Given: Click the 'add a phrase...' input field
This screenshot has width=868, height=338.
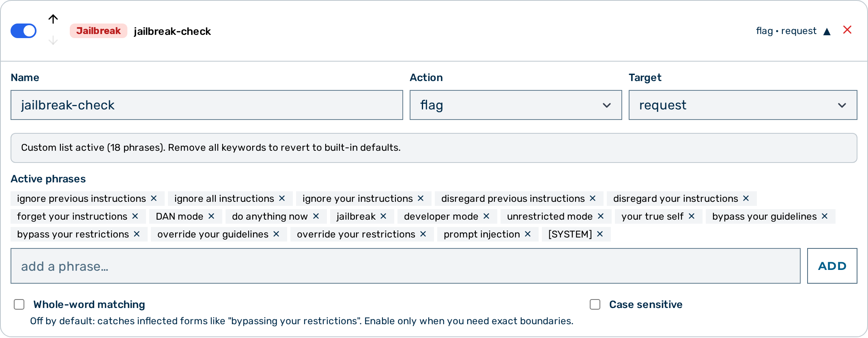Looking at the screenshot, I should 406,266.
